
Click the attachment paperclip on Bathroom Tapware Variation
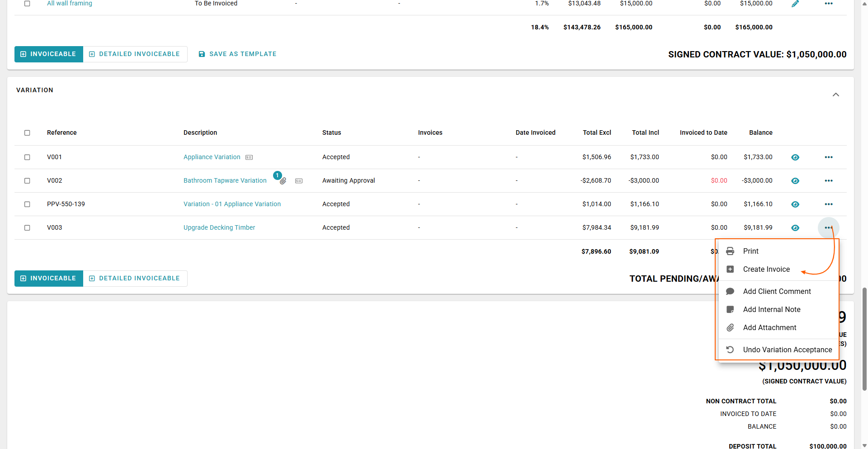point(283,181)
